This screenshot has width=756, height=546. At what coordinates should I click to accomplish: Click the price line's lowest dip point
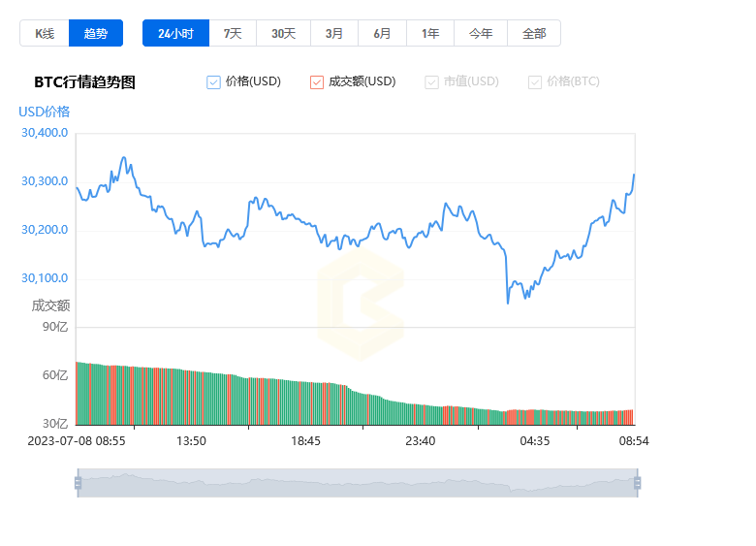coord(508,303)
